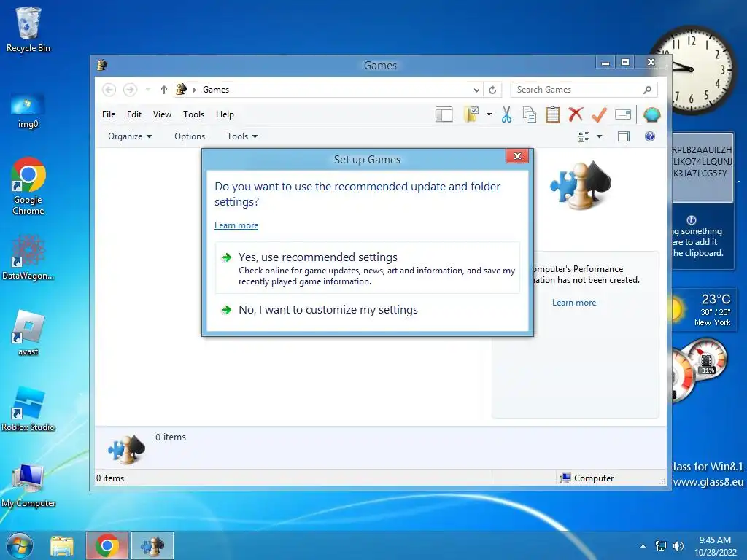Click the large Games logo image
The height and width of the screenshot is (560, 747).
581,186
